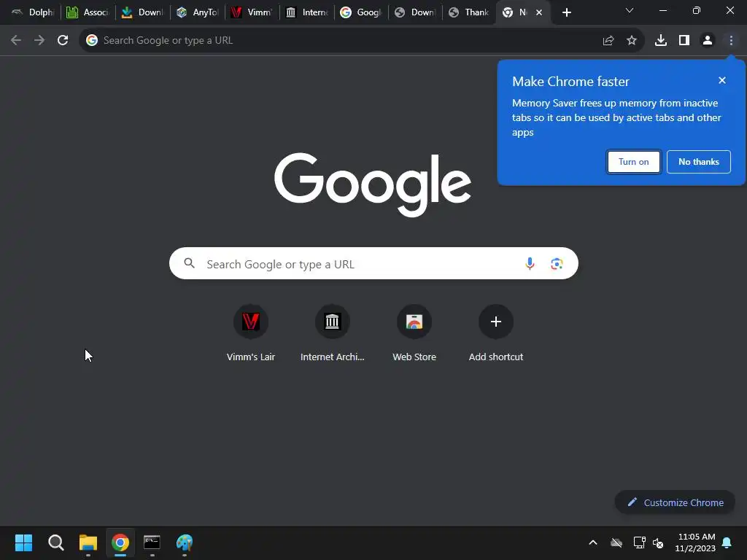
Task: Dismiss the Make Chrome faster popup
Action: pos(721,80)
